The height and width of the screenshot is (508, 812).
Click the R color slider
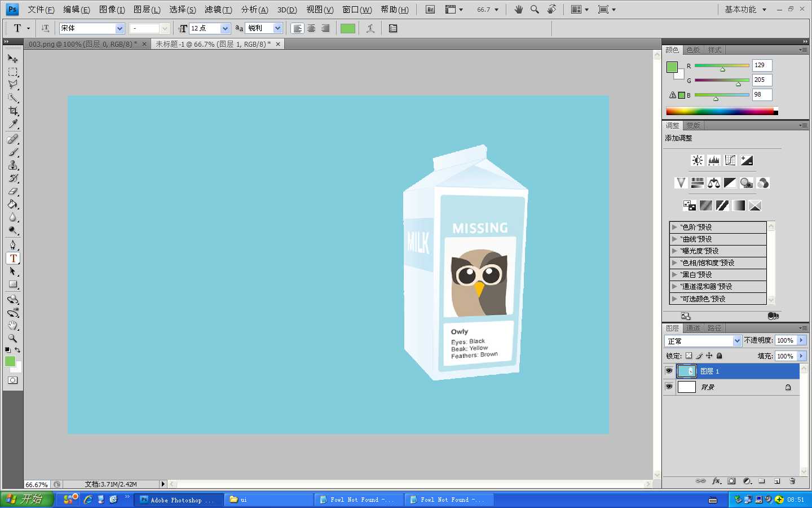tap(722, 65)
